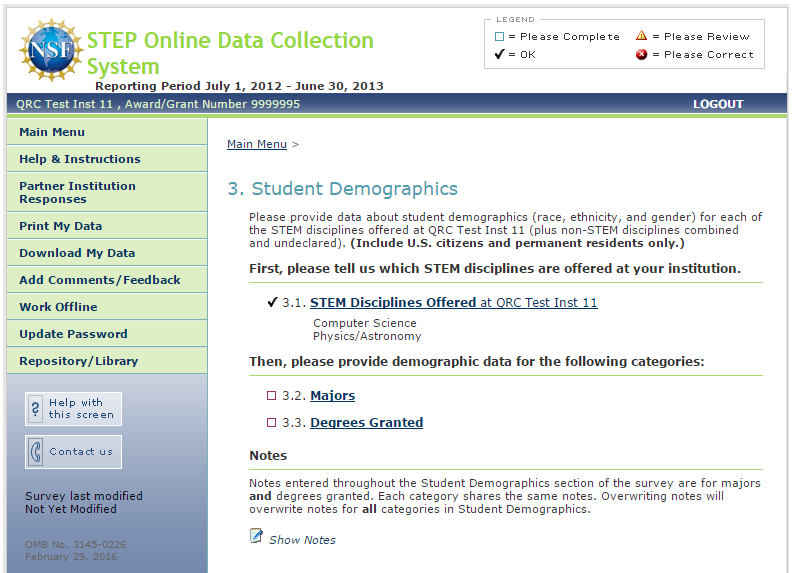The height and width of the screenshot is (573, 801).
Task: Expand Show Notes section
Action: 302,540
